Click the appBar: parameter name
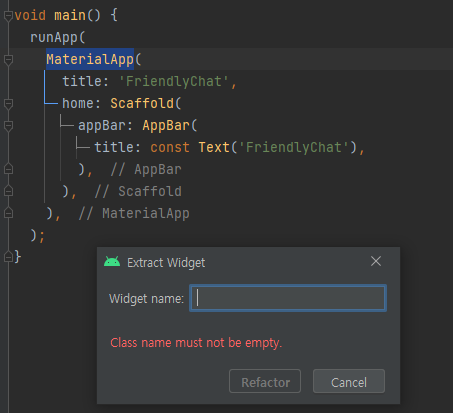The width and height of the screenshot is (453, 413). pos(105,125)
